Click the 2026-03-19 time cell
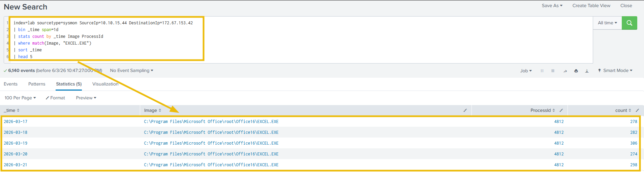Image resolution: width=644 pixels, height=173 pixels. pos(16,143)
